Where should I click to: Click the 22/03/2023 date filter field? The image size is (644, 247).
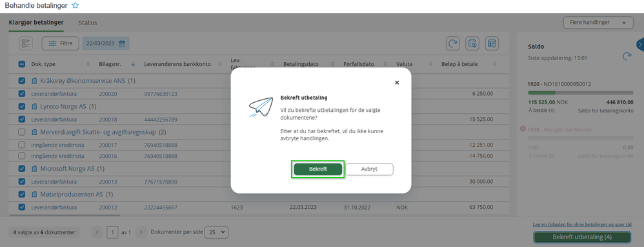[x=106, y=43]
